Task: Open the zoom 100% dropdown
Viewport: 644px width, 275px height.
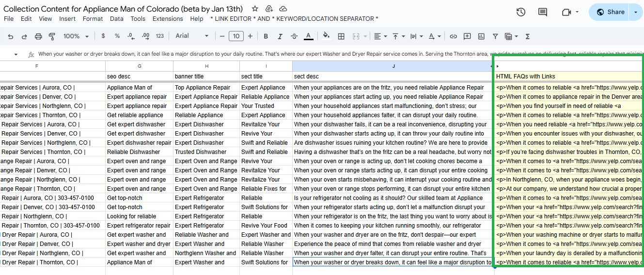Action: (76, 36)
